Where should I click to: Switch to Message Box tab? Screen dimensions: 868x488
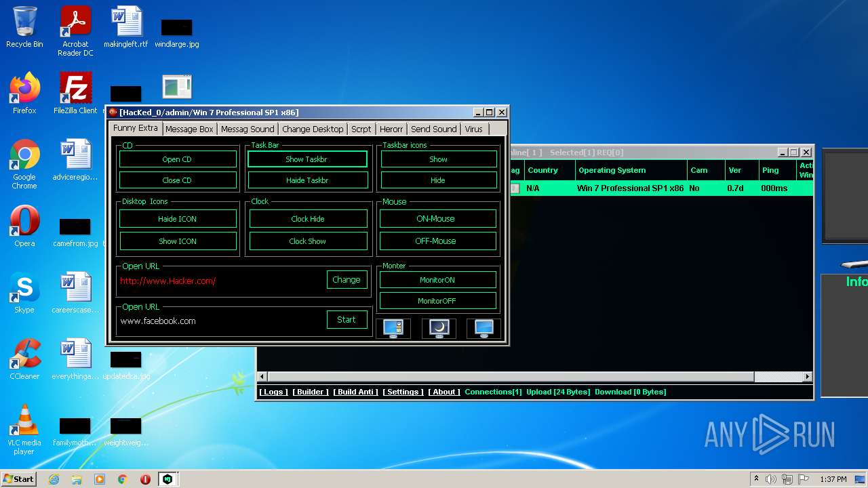coord(189,129)
